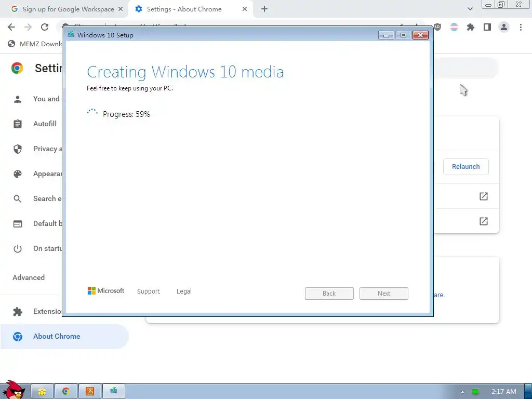Open the Chrome profile avatar
This screenshot has height=399, width=532.
click(504, 27)
